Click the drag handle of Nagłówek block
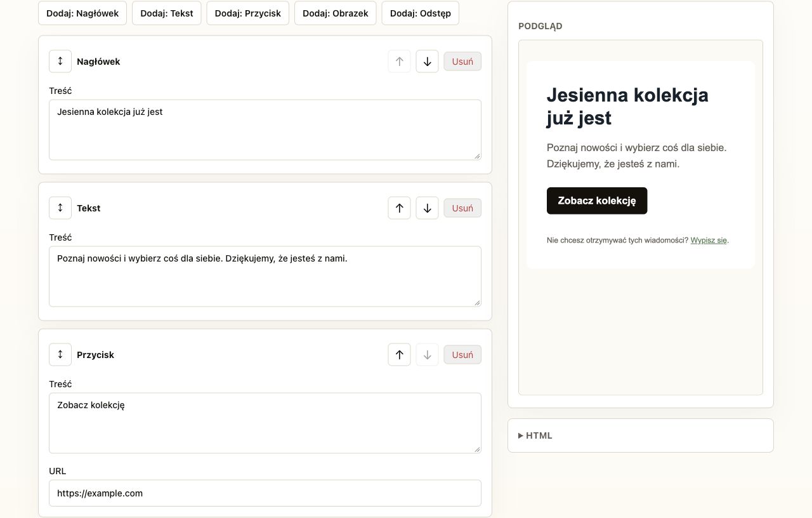This screenshot has height=518, width=812. coord(60,61)
